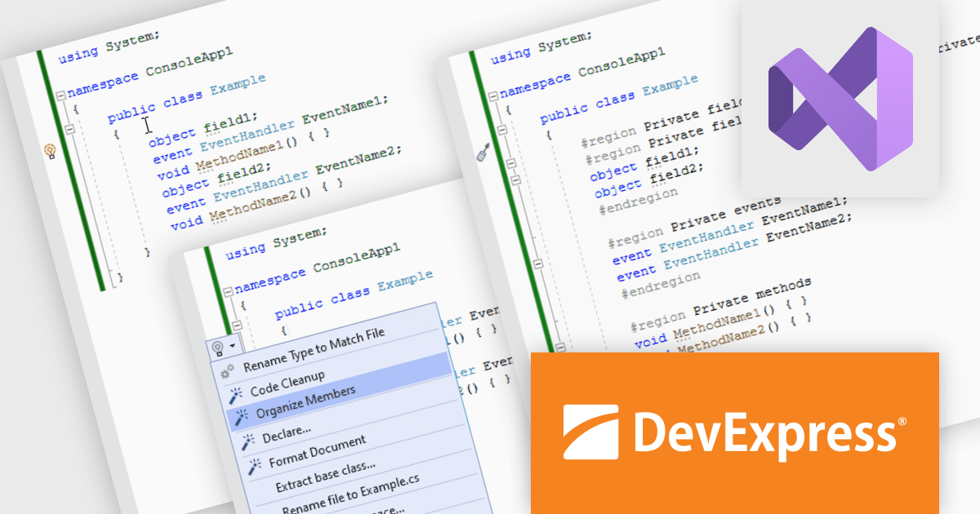
Task: Collapse the #region Private fields block
Action: coord(512,162)
